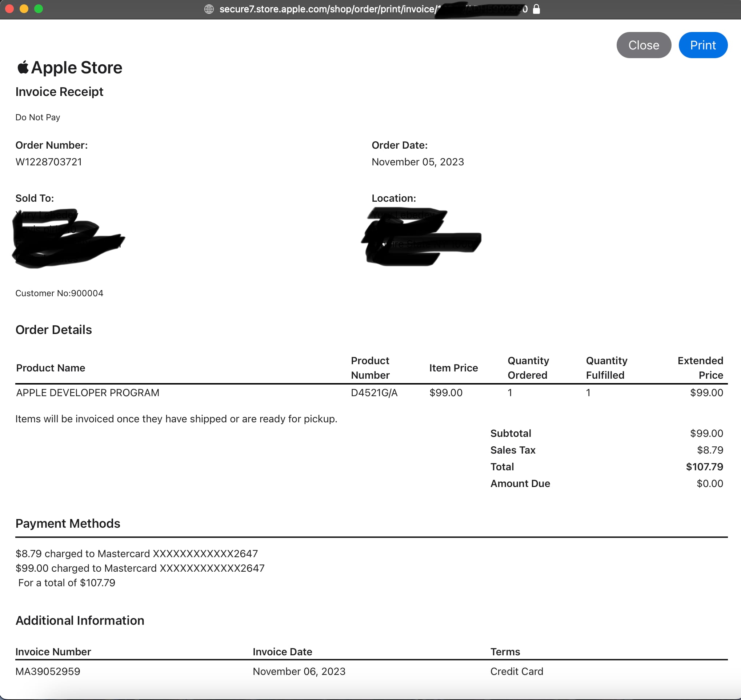This screenshot has height=700, width=741.
Task: Click the 'Items will be invoiced' notice
Action: [176, 419]
